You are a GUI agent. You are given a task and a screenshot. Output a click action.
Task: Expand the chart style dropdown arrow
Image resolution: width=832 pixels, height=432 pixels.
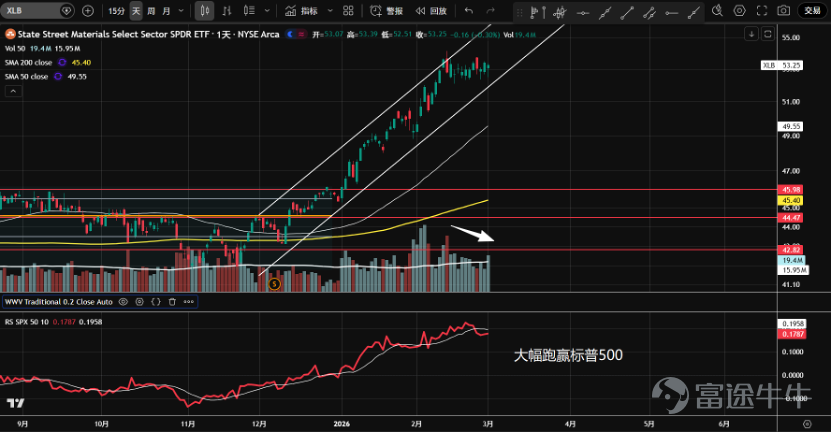pyautogui.click(x=267, y=11)
